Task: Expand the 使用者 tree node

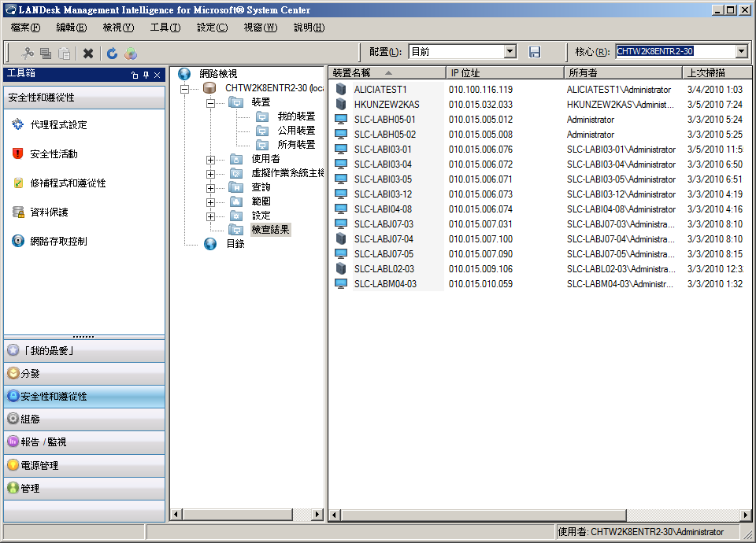Action: point(210,160)
